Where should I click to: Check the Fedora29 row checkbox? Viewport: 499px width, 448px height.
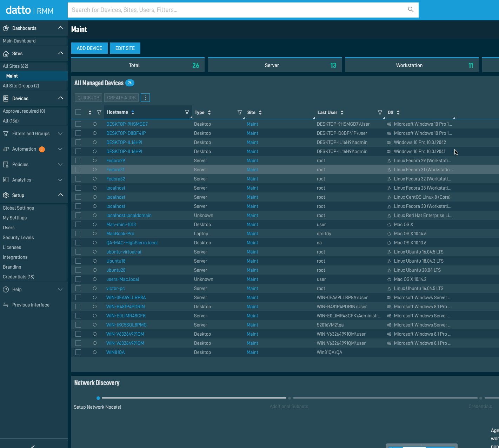[78, 160]
